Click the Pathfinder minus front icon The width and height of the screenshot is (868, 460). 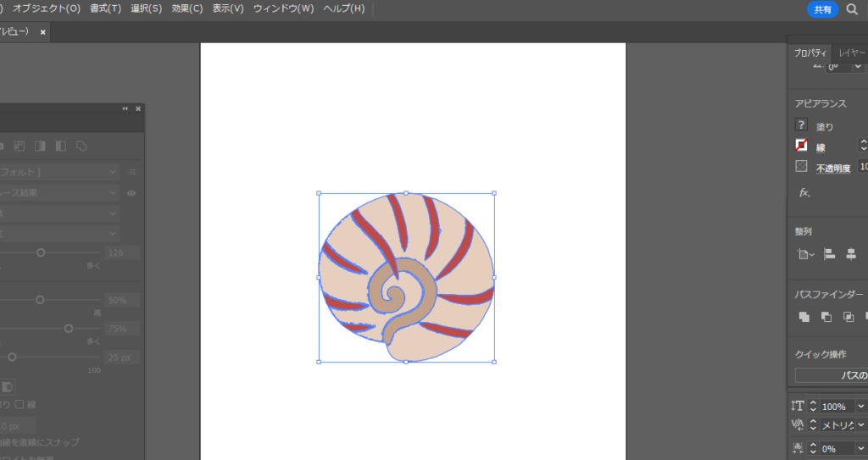pyautogui.click(x=826, y=317)
